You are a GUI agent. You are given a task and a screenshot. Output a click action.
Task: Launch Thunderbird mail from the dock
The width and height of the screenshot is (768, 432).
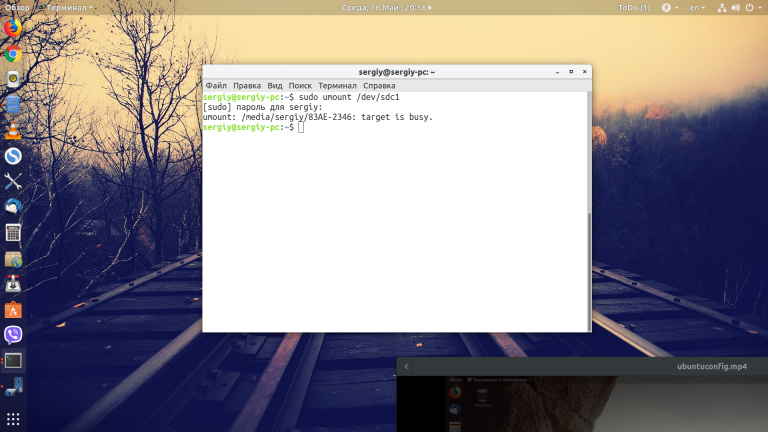(13, 207)
